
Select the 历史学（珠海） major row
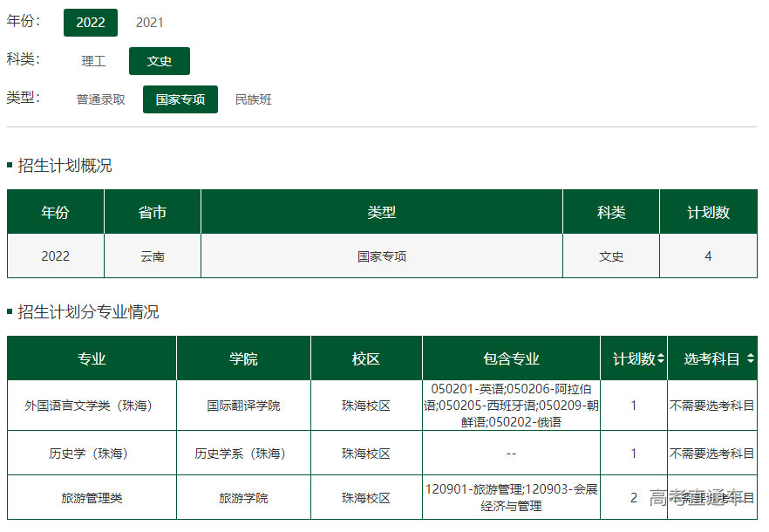pyautogui.click(x=92, y=454)
